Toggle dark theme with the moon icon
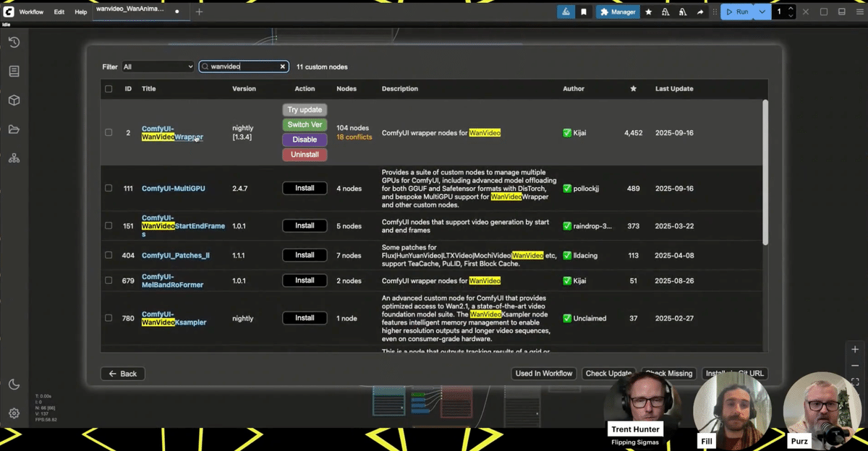This screenshot has width=868, height=451. click(x=14, y=385)
